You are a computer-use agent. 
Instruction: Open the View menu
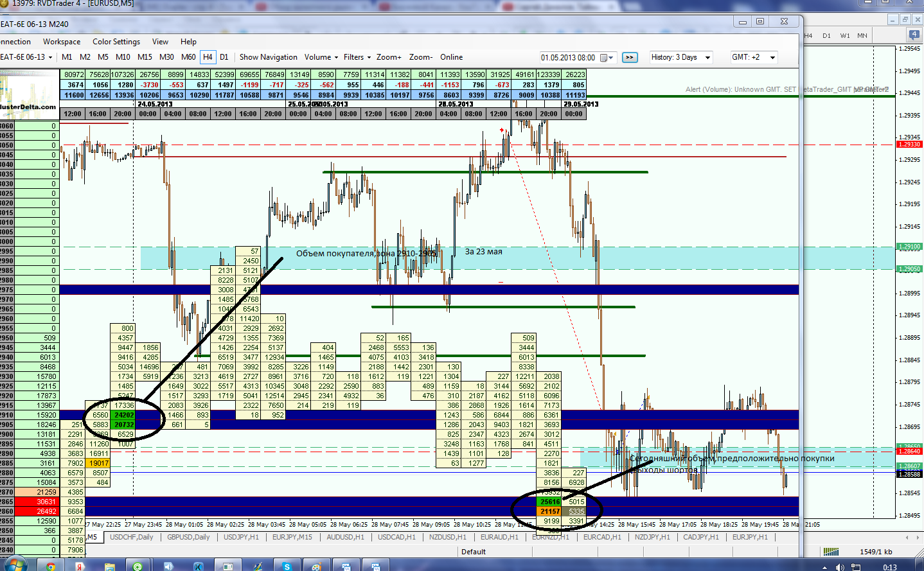click(160, 42)
